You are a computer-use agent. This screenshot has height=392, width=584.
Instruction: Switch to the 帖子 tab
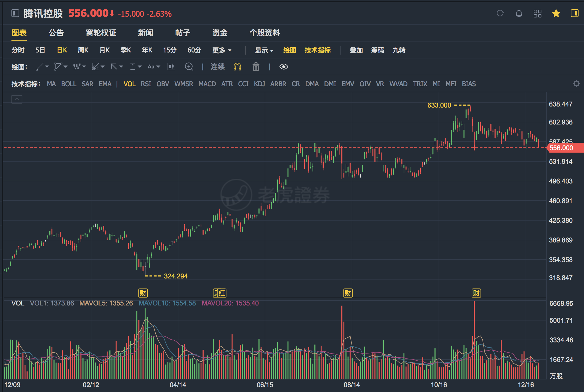[x=183, y=33]
